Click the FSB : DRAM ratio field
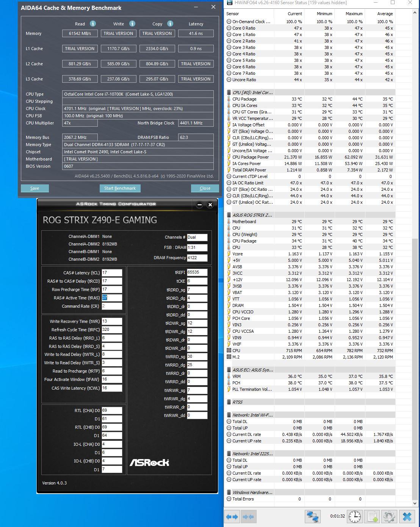The width and height of the screenshot is (420, 527). coord(197,247)
